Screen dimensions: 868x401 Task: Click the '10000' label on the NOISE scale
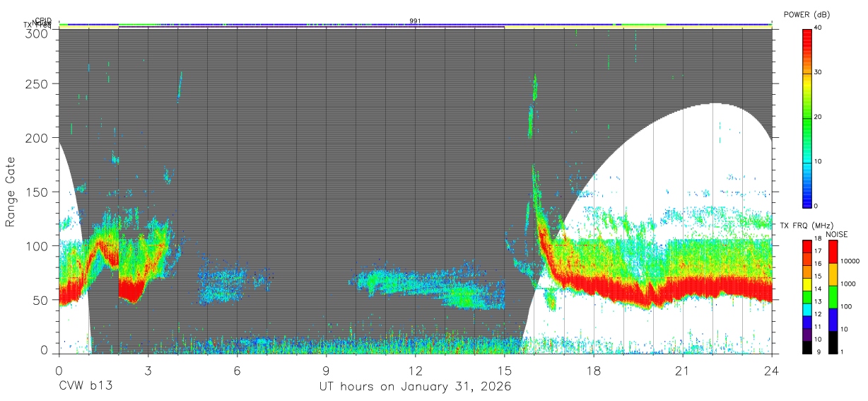pyautogui.click(x=850, y=262)
